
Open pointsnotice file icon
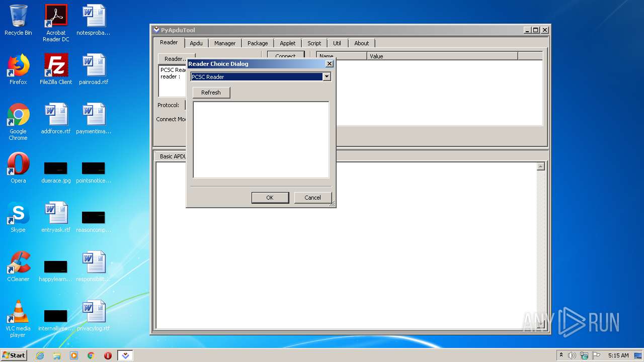pos(94,171)
